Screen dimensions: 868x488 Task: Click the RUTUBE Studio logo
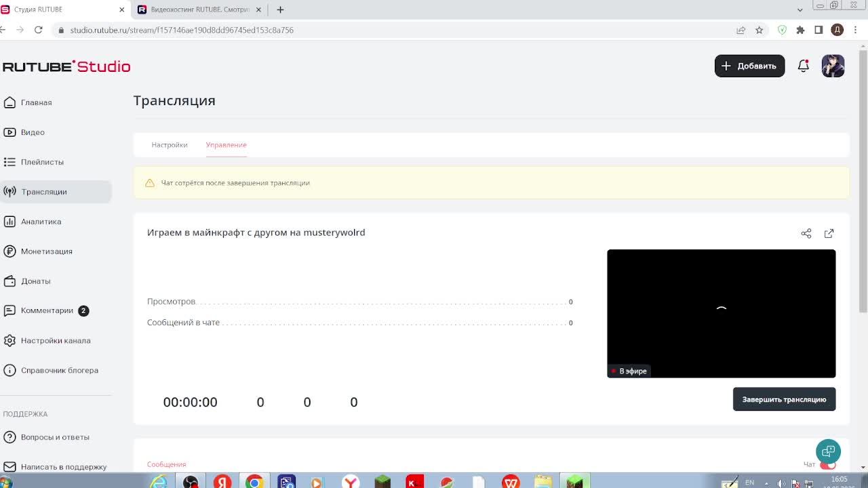(66, 66)
